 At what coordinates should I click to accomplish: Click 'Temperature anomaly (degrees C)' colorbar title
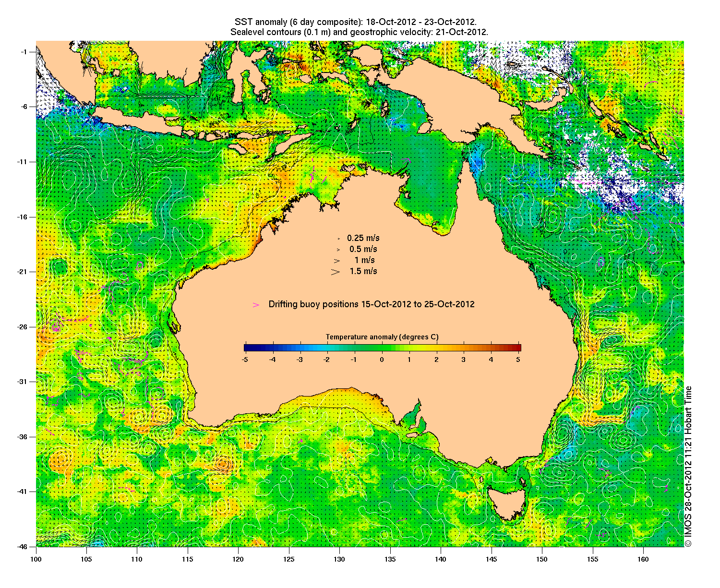pyautogui.click(x=382, y=337)
